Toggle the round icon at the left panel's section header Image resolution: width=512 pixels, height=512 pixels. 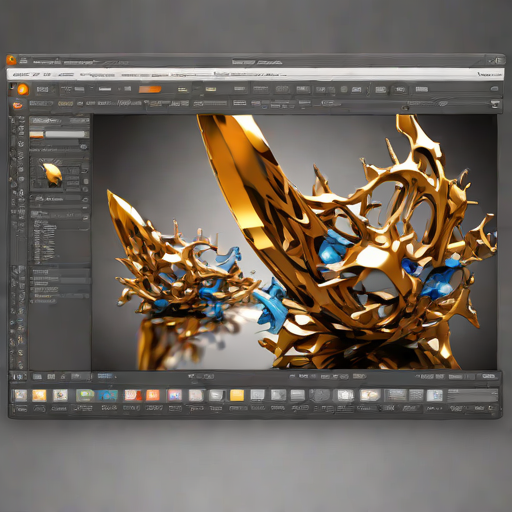[85, 199]
